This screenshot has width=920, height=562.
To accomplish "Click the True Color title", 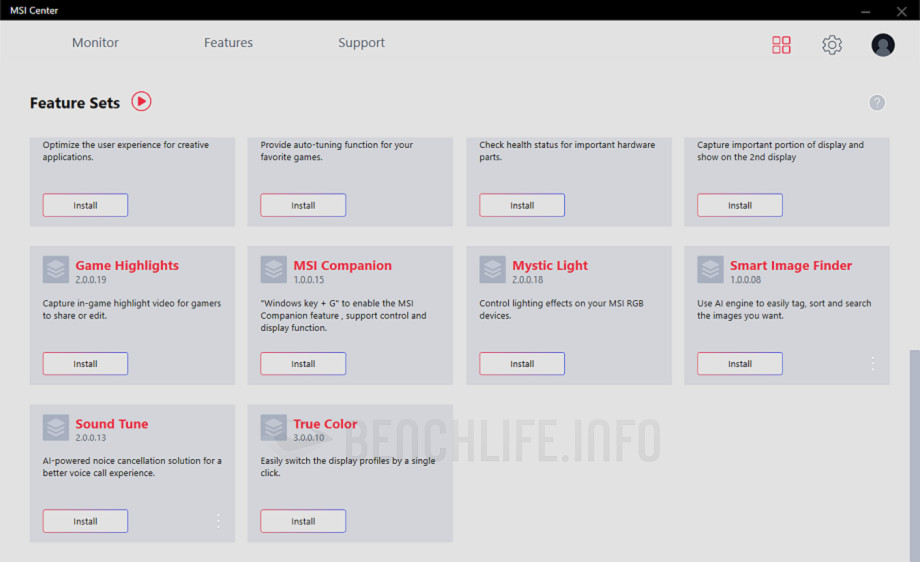I will tap(325, 424).
